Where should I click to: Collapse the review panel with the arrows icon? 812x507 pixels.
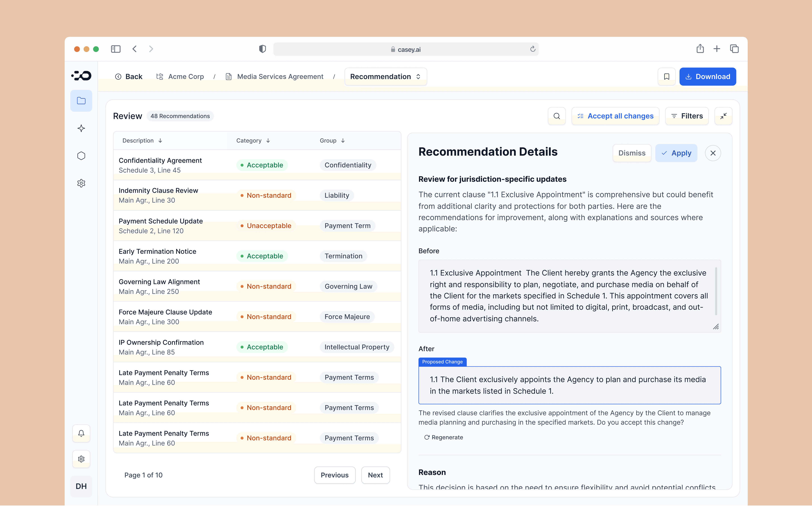(x=723, y=116)
